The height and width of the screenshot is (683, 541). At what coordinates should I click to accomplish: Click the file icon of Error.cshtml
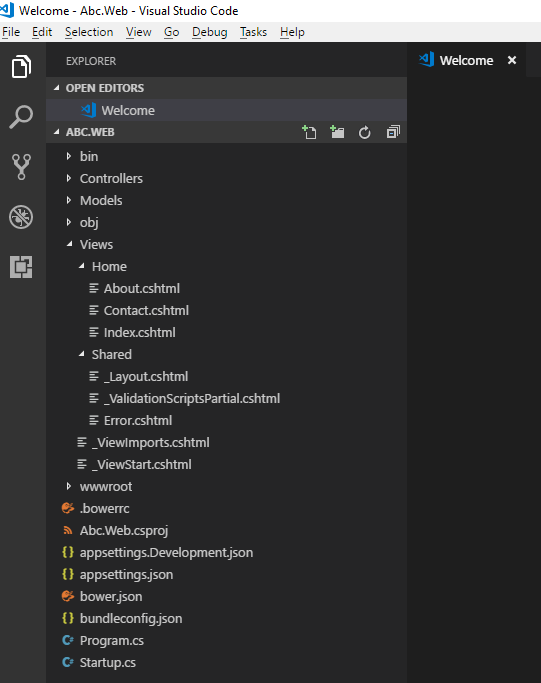point(94,420)
